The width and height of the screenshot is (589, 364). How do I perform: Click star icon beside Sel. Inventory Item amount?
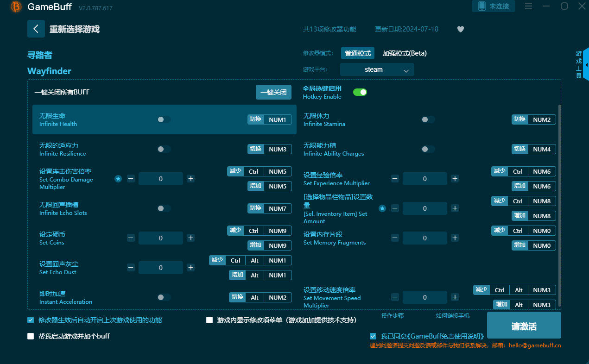[x=382, y=208]
